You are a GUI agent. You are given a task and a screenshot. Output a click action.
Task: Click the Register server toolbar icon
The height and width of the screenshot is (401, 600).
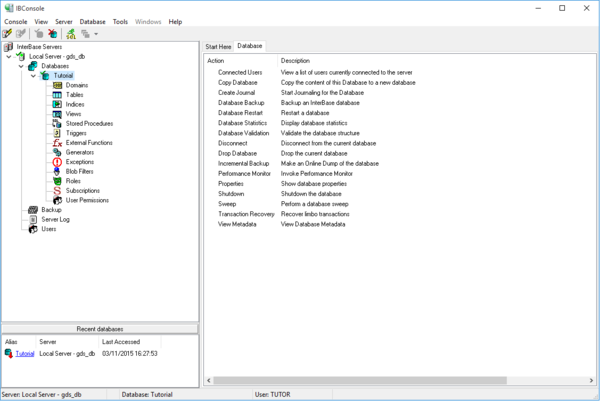pos(7,34)
